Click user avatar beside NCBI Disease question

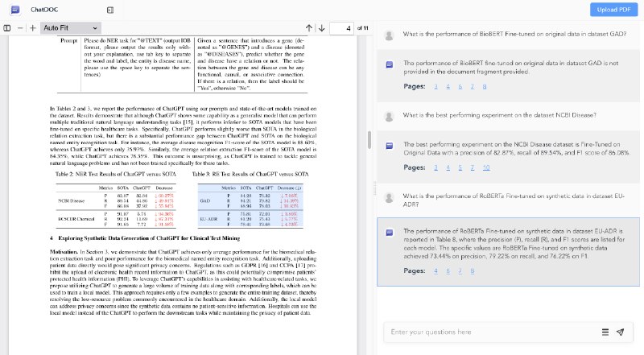pyautogui.click(x=389, y=117)
